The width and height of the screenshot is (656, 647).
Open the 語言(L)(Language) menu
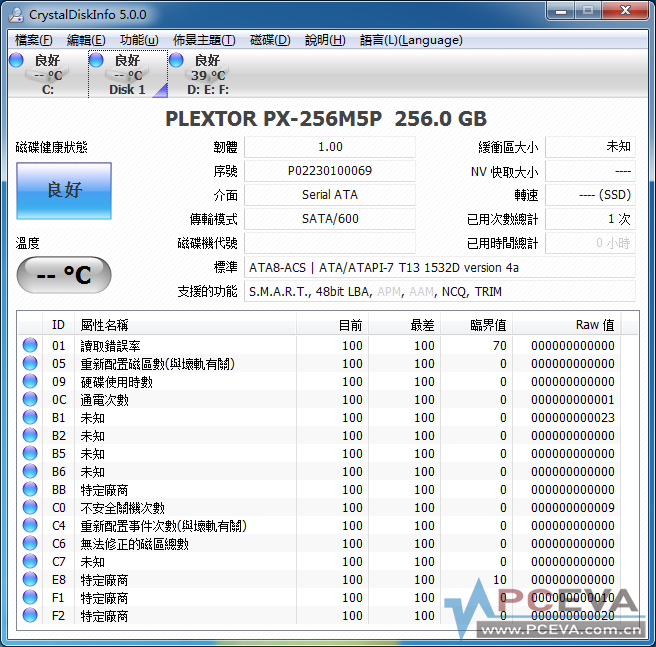pyautogui.click(x=411, y=40)
